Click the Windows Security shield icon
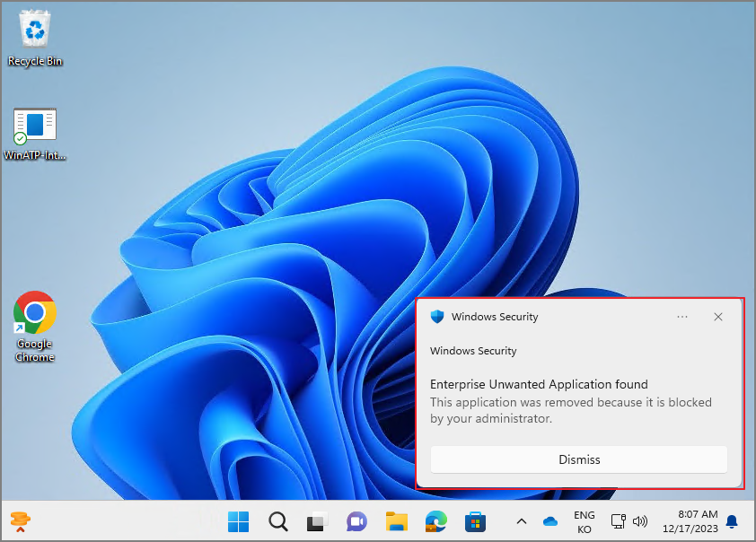Viewport: 756px width, 542px height. click(x=437, y=317)
